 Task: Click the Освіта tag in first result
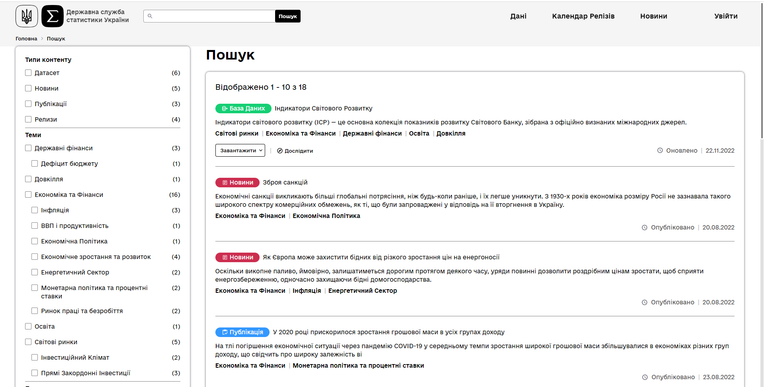pyautogui.click(x=419, y=133)
